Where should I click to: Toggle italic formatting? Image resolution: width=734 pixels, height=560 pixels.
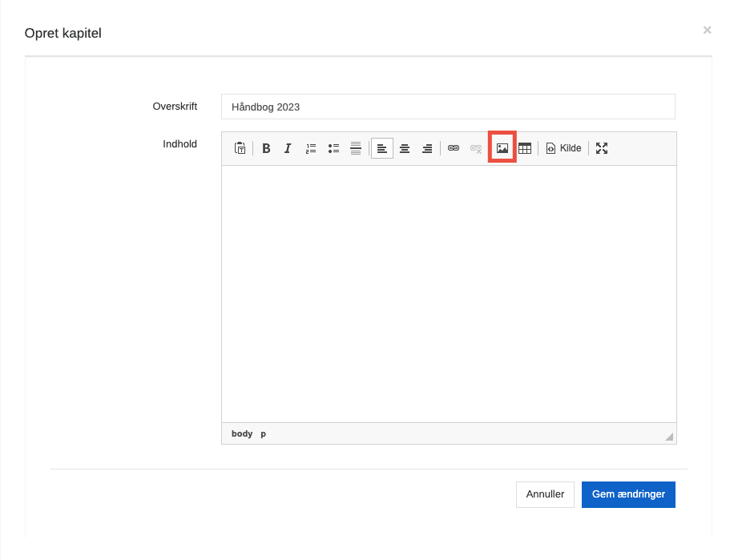click(288, 148)
